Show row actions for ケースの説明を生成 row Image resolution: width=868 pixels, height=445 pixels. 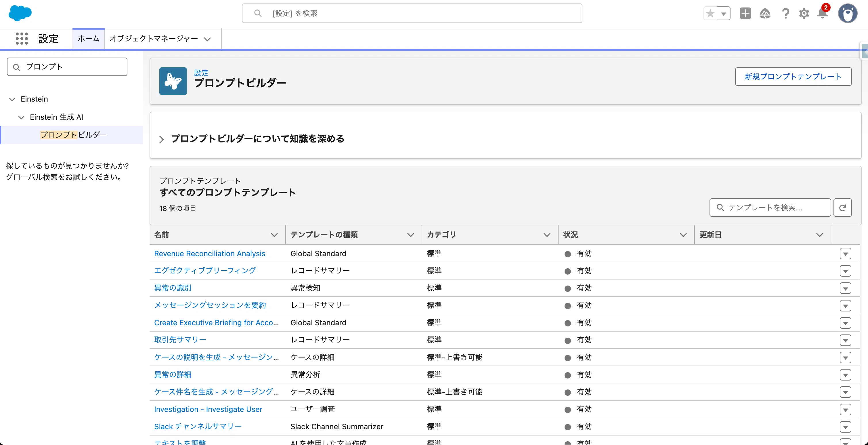click(845, 358)
